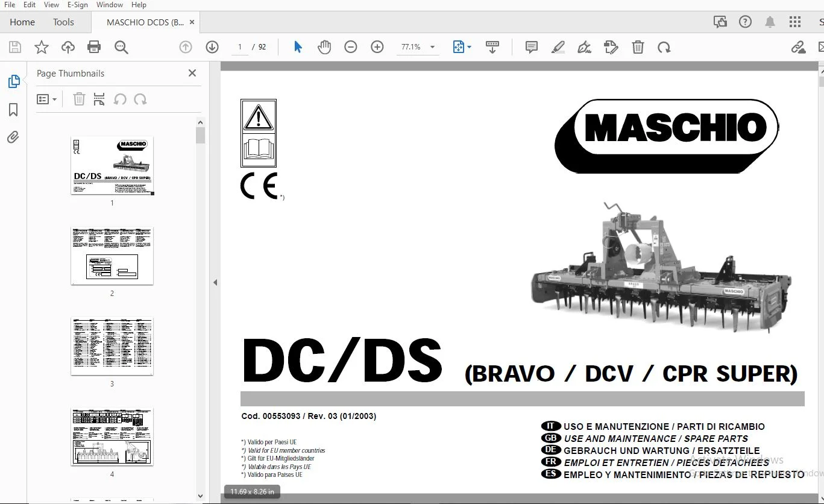Switch to the Home tab
Viewport: 824px width, 504px height.
22,22
